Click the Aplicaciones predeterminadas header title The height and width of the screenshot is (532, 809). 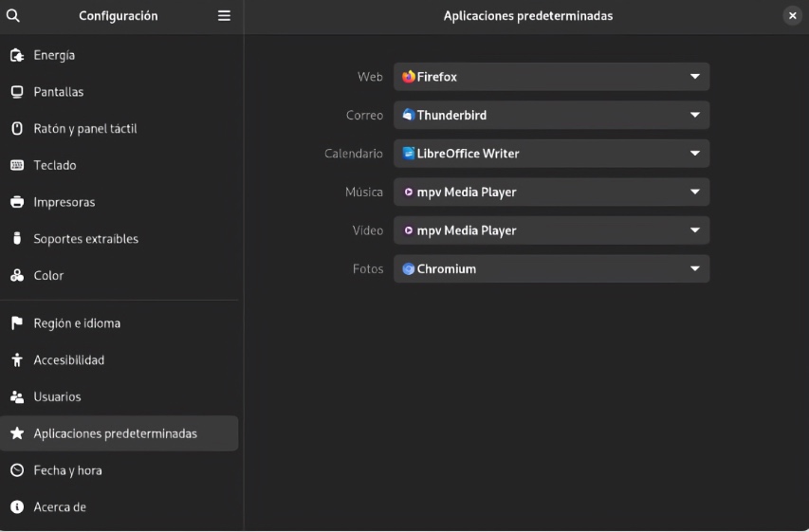[x=528, y=15]
